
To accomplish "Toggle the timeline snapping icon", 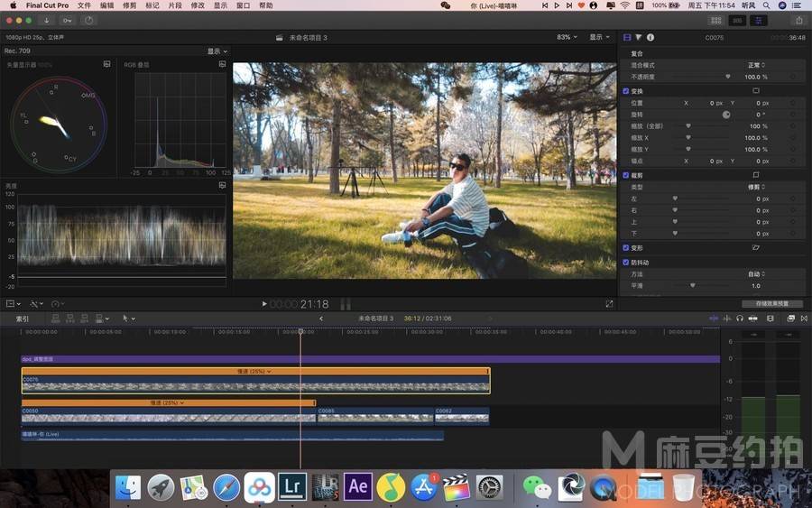I will pos(753,319).
